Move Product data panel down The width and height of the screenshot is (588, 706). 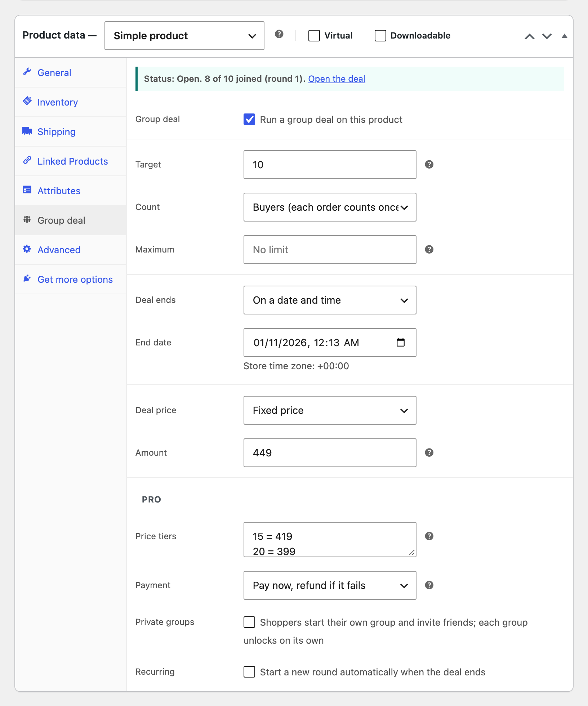pyautogui.click(x=547, y=36)
